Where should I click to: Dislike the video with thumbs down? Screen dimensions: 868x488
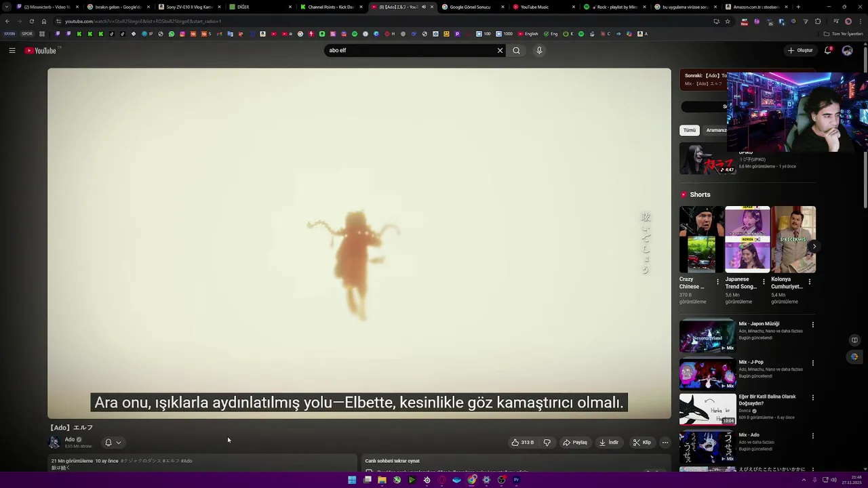pos(547,443)
